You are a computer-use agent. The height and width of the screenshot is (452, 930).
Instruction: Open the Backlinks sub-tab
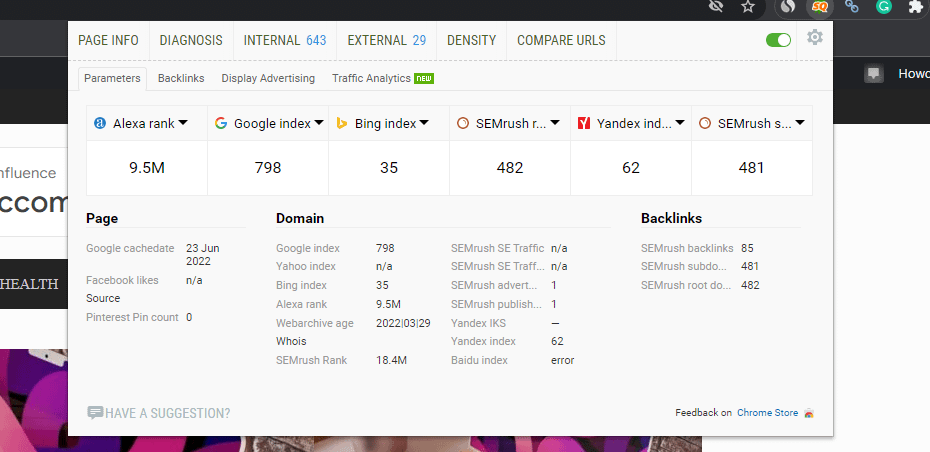[181, 78]
